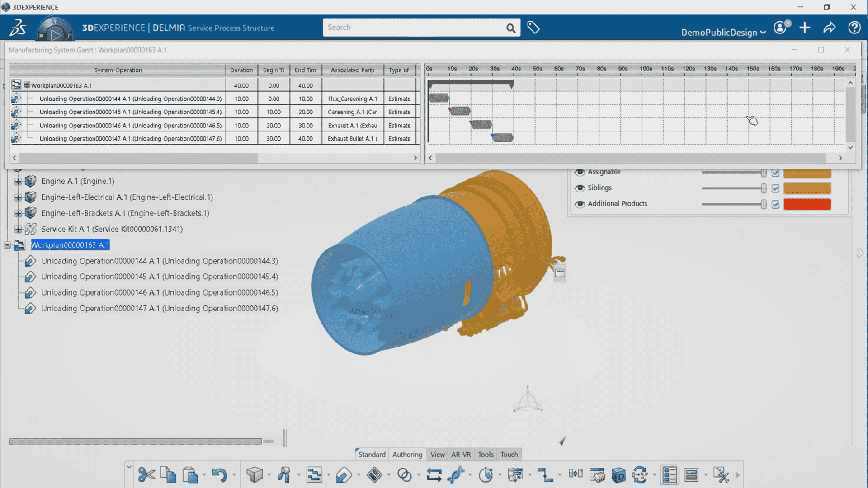868x488 pixels.
Task: Click the tag icon beside search
Action: click(x=533, y=28)
